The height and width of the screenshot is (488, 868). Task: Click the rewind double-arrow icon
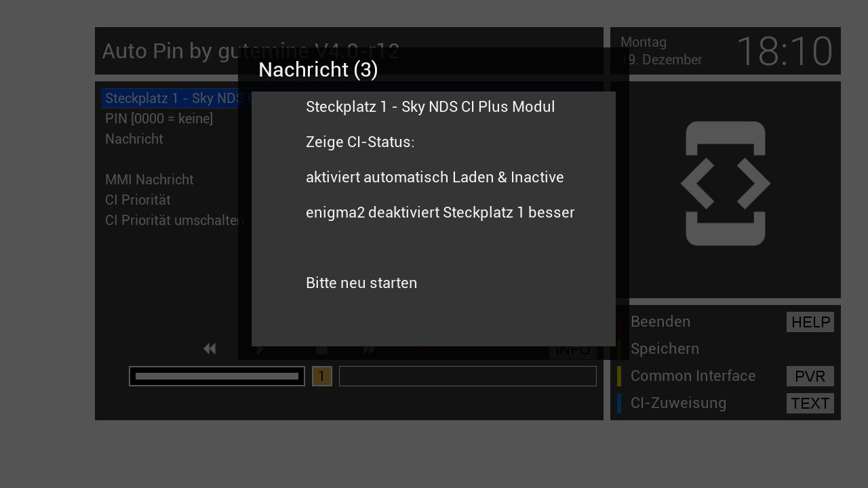coord(210,348)
